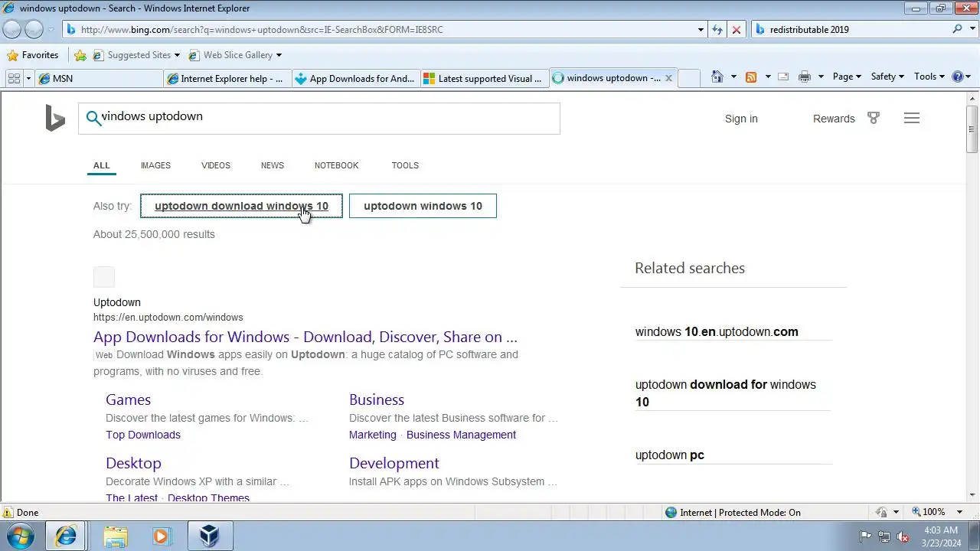Click the page vertical scrollbar thumb
This screenshot has height=551, width=980.
coord(972,129)
